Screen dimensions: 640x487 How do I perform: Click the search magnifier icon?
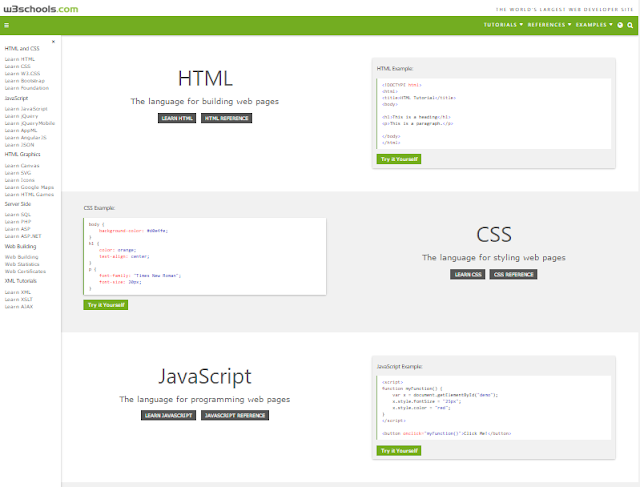coord(630,25)
